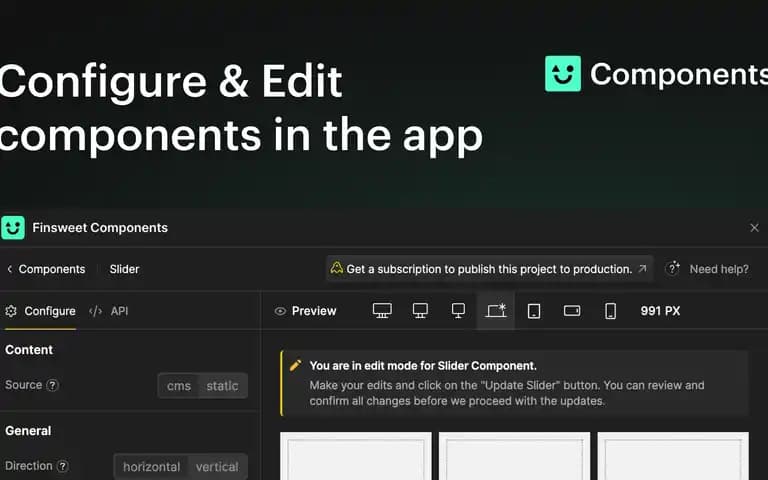Select the middle slide thumbnail

tap(514, 456)
